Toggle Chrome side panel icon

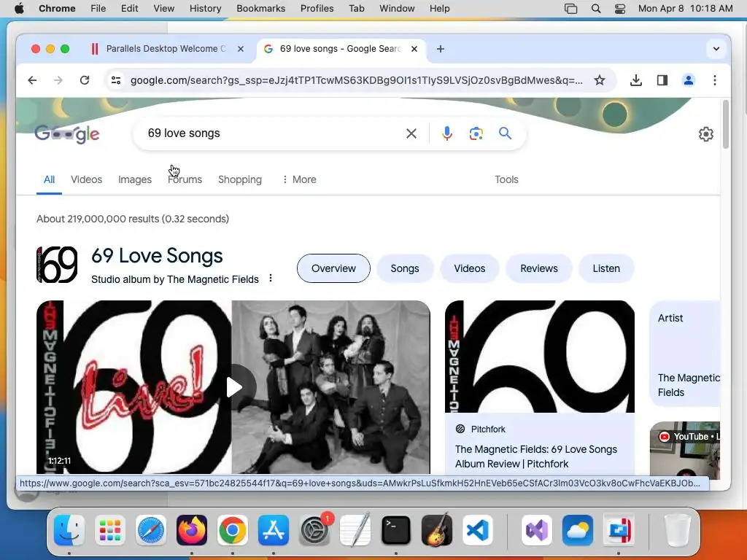coord(662,80)
